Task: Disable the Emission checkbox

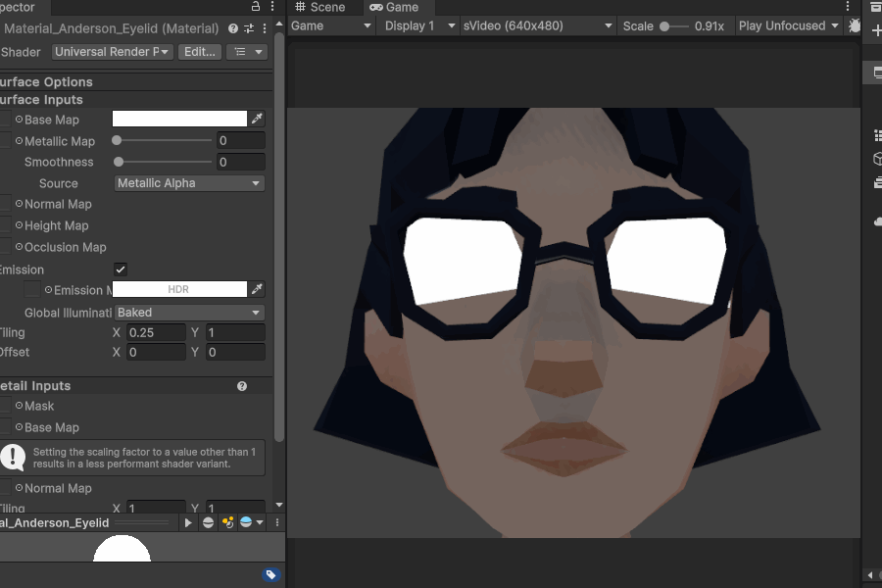Action: [121, 269]
